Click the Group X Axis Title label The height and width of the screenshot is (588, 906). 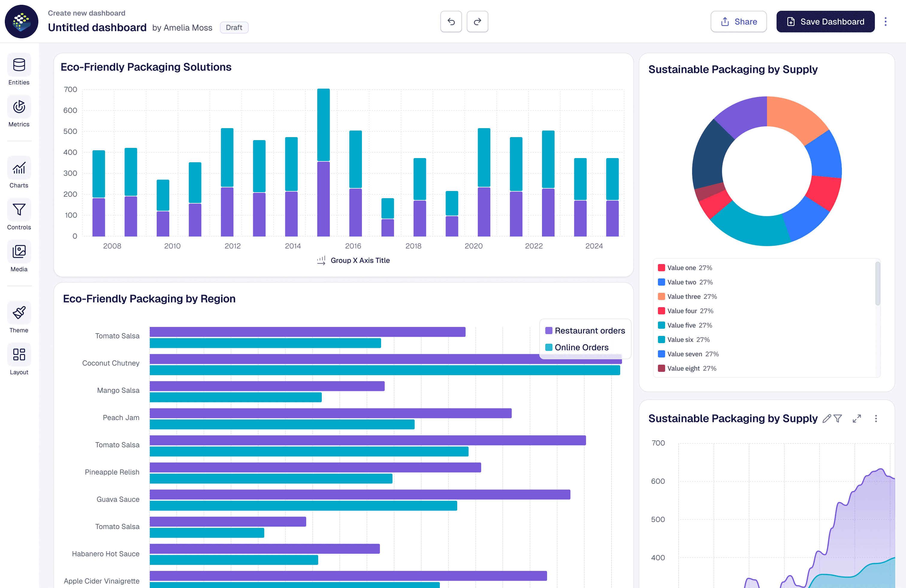[360, 260]
